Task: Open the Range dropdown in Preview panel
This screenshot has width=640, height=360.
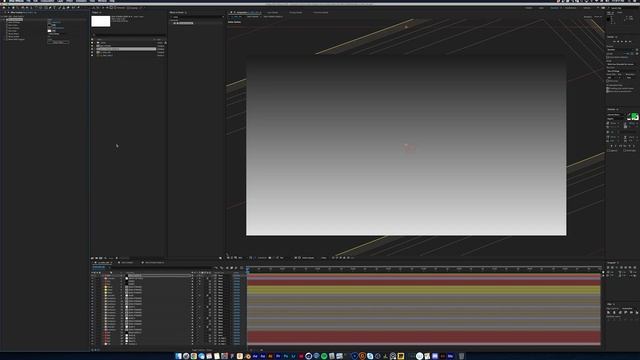Action: [620, 64]
